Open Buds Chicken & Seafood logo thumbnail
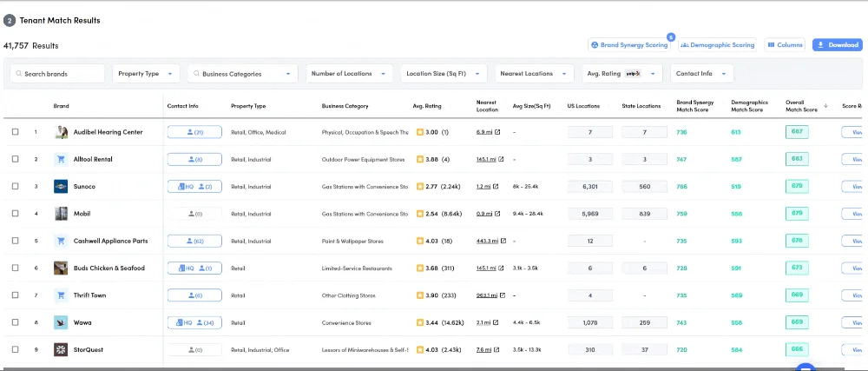The image size is (868, 371). pyautogui.click(x=61, y=268)
